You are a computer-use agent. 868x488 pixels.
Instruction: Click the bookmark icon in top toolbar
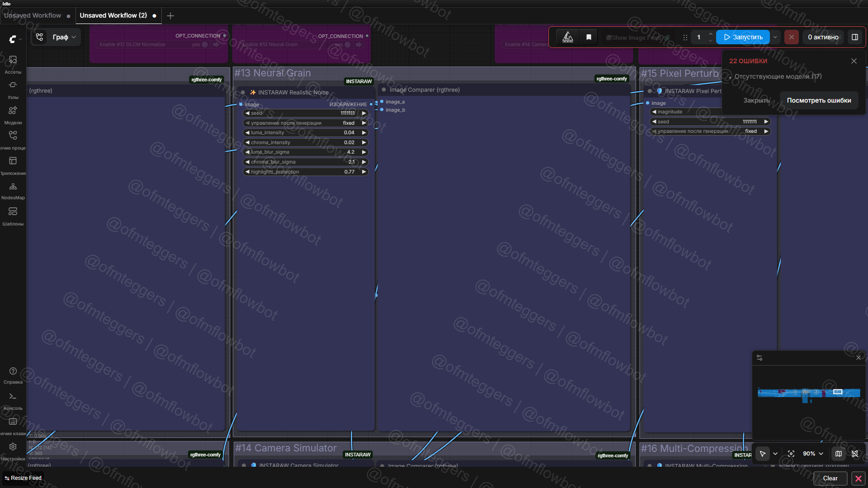589,37
